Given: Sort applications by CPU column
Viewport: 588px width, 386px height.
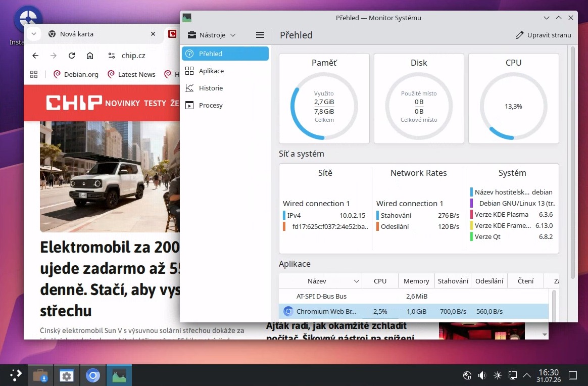Looking at the screenshot, I should [380, 281].
